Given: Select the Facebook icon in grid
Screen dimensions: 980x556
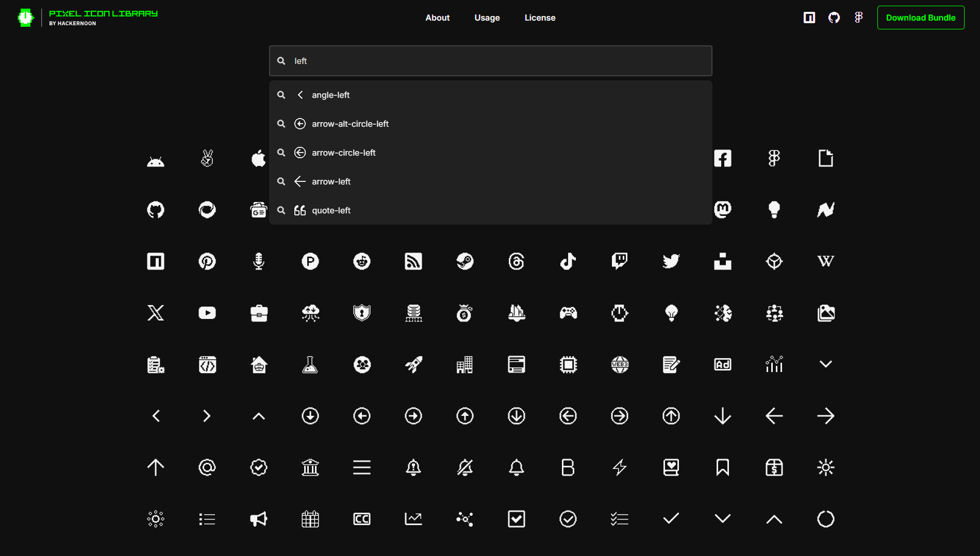Looking at the screenshot, I should click(723, 158).
